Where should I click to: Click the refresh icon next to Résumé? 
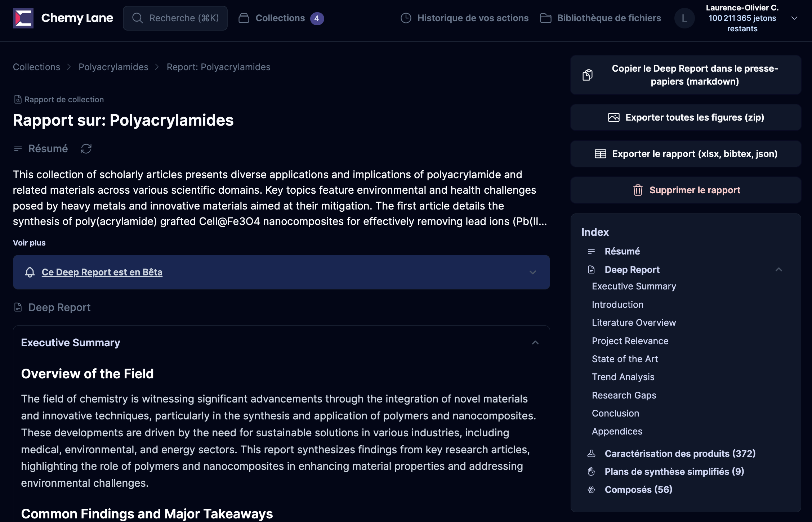(86, 149)
